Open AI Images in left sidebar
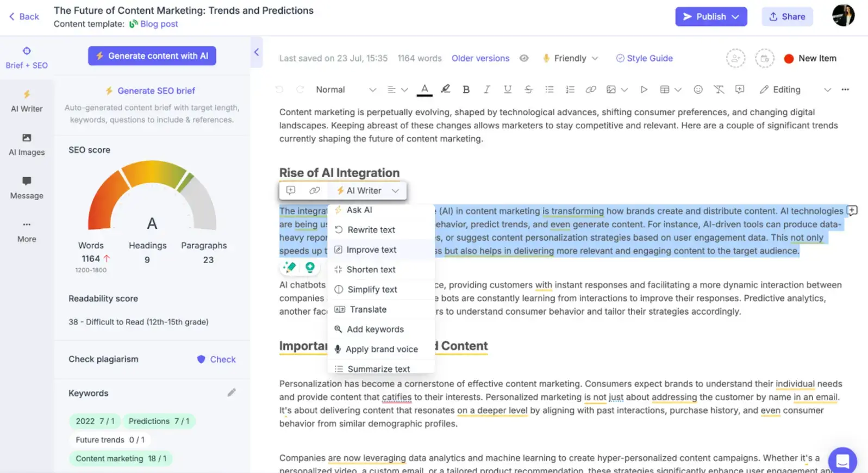The height and width of the screenshot is (473, 868). (x=27, y=145)
